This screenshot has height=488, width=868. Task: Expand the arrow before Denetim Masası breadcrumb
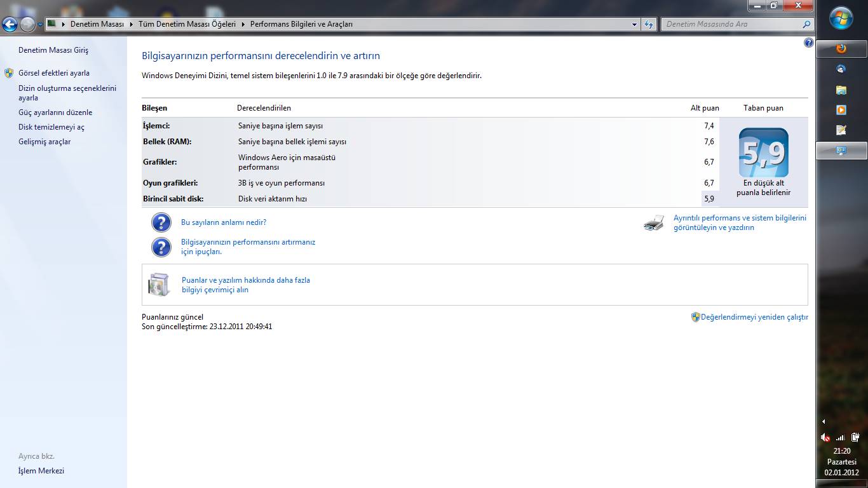(64, 24)
